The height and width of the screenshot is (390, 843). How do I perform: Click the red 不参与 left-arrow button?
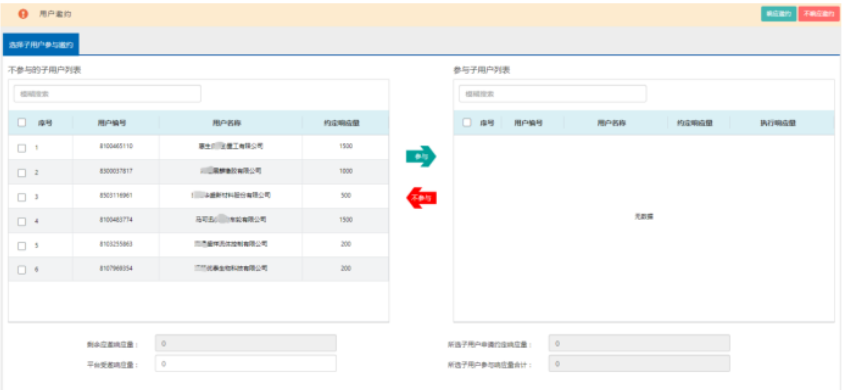point(421,198)
